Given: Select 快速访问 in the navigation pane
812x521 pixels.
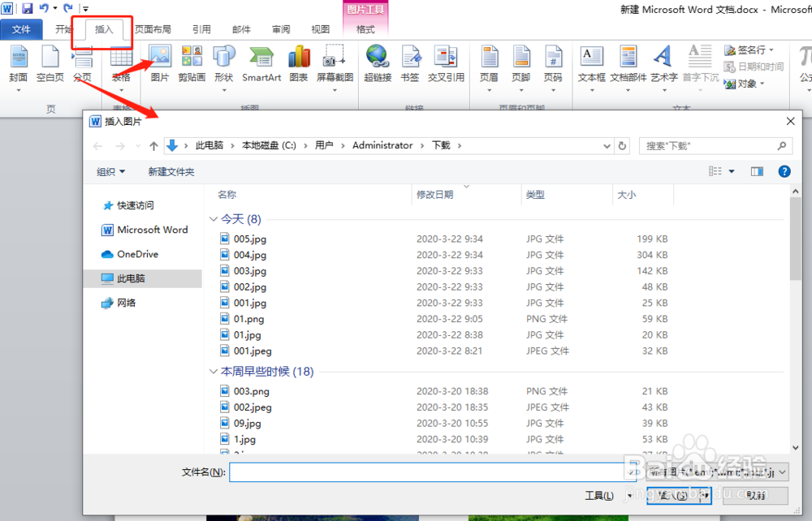Looking at the screenshot, I should [128, 205].
